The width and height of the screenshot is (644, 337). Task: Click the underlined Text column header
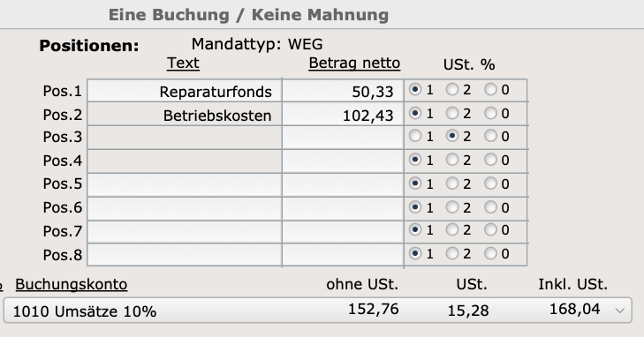(183, 64)
